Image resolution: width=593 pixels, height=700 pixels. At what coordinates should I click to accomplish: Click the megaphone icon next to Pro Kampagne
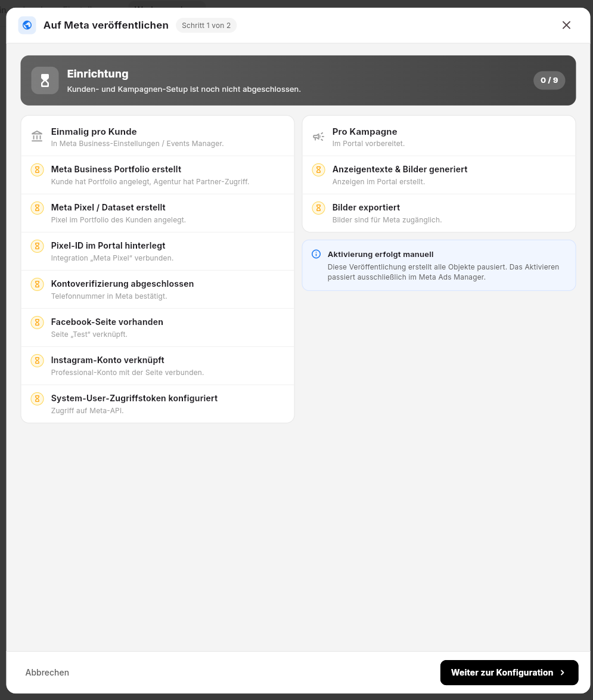[x=318, y=137]
